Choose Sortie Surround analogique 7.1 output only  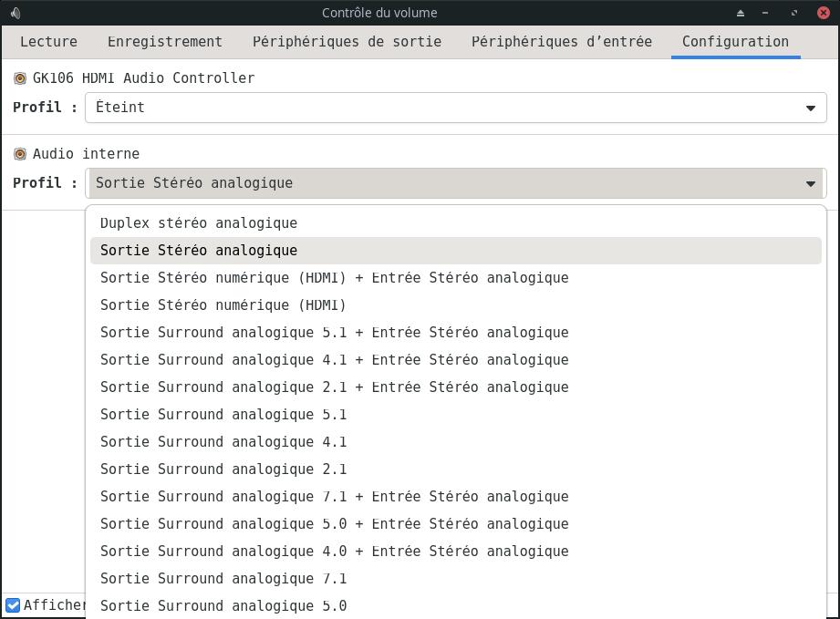[456, 578]
